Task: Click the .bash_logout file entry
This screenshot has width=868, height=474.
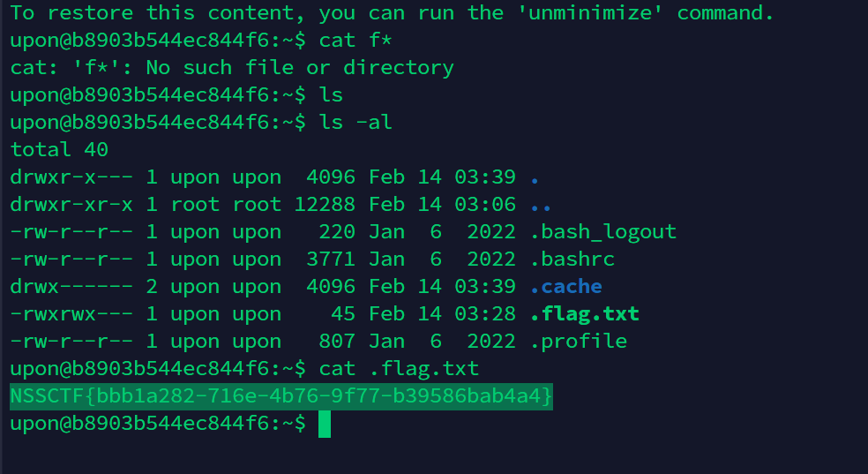Action: [602, 232]
